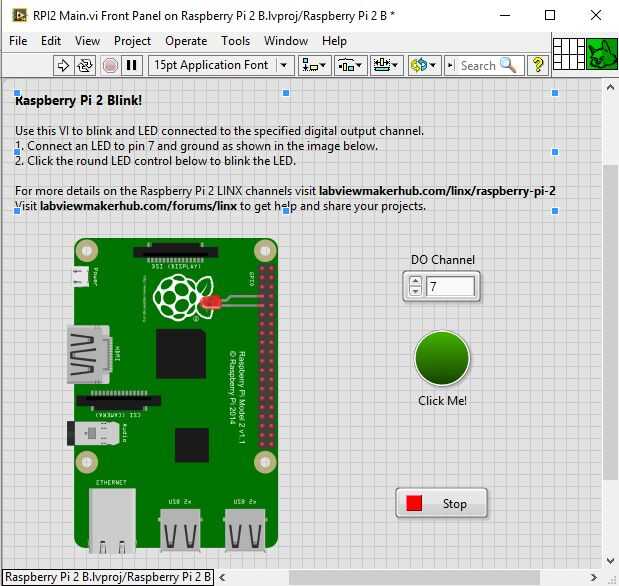Click the Stop button
619x586 pixels.
click(x=441, y=503)
